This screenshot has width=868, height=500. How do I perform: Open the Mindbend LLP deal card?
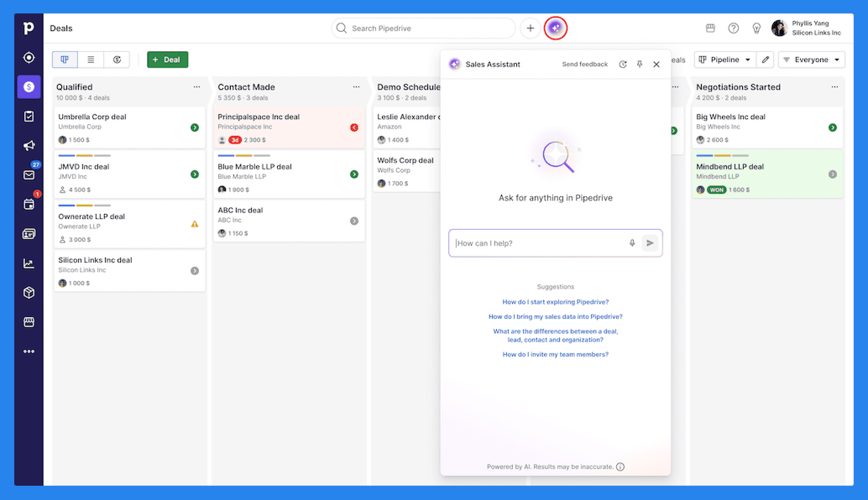click(x=767, y=174)
